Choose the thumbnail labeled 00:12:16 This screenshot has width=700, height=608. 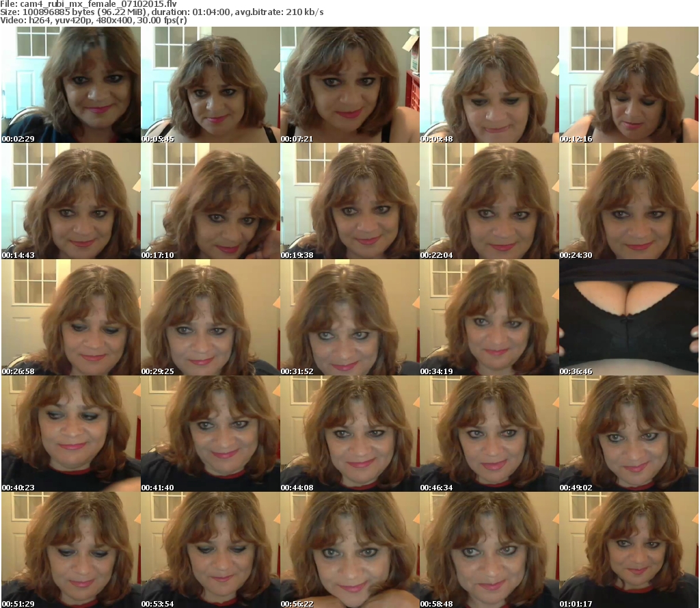click(629, 85)
